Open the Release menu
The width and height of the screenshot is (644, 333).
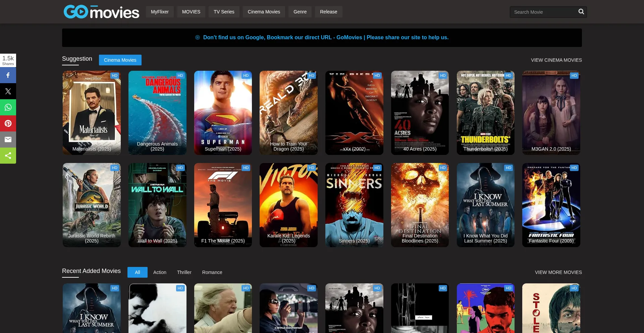point(329,12)
